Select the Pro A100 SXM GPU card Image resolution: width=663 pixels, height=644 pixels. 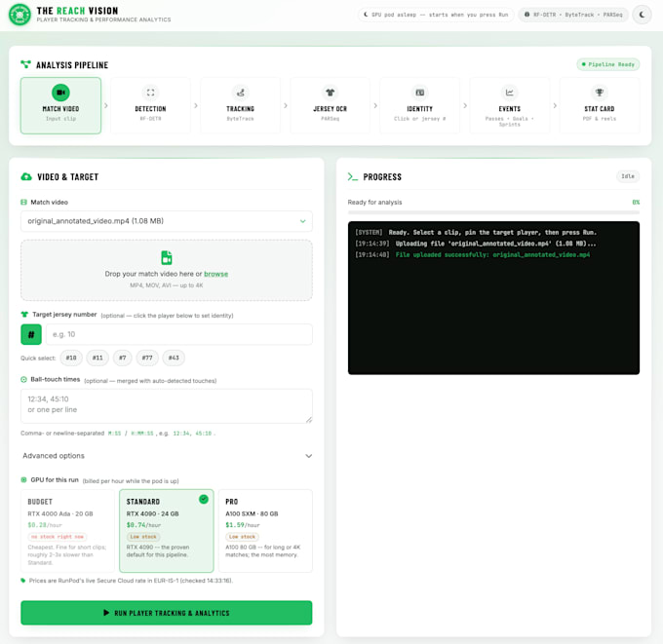pyautogui.click(x=265, y=531)
